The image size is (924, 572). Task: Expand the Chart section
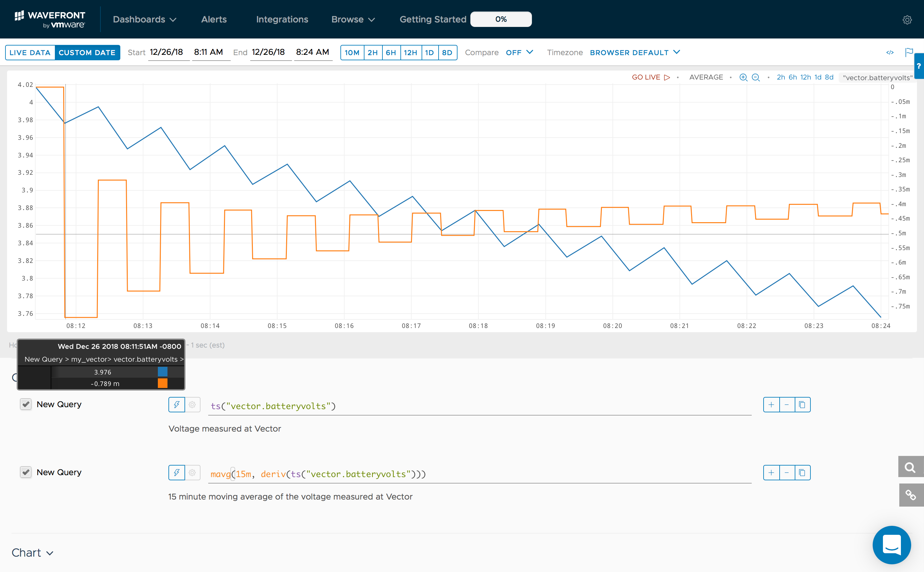(x=32, y=553)
